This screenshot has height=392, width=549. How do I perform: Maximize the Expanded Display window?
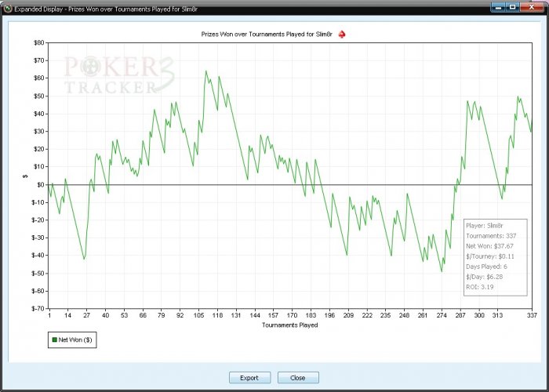click(512, 6)
